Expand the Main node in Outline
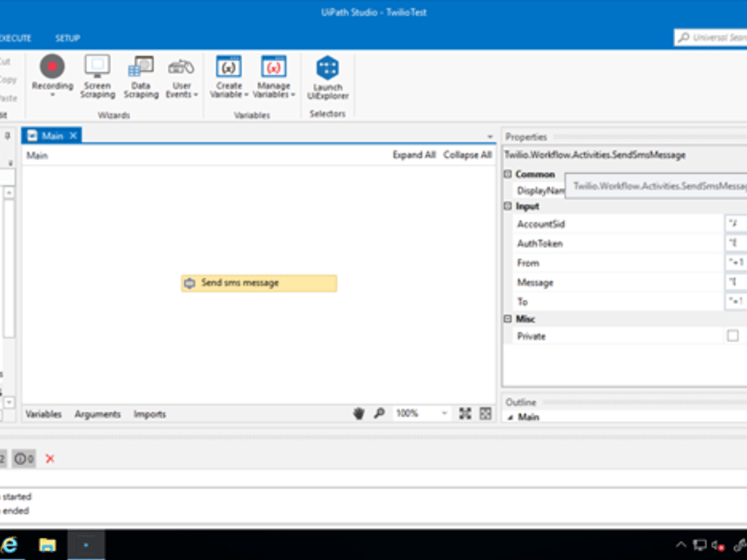This screenshot has width=747, height=560. click(x=511, y=418)
